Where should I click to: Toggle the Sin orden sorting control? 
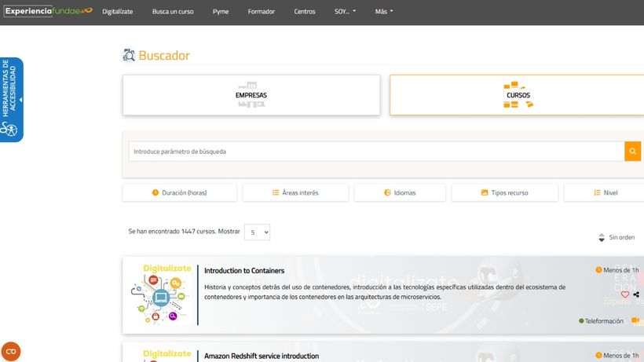616,237
